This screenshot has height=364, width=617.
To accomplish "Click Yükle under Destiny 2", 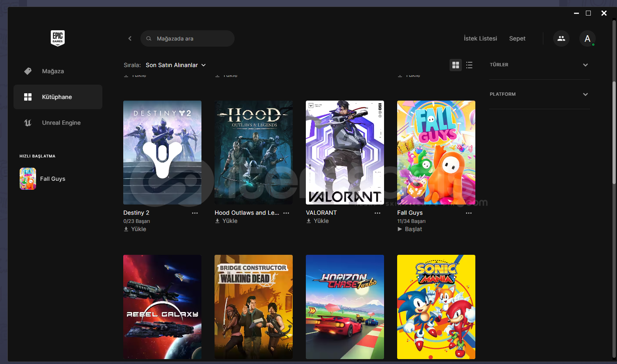I will pos(135,229).
